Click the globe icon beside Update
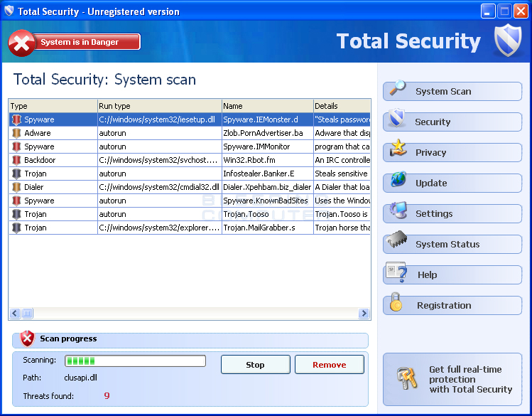Screen dimensions: 532x416 (x=397, y=181)
